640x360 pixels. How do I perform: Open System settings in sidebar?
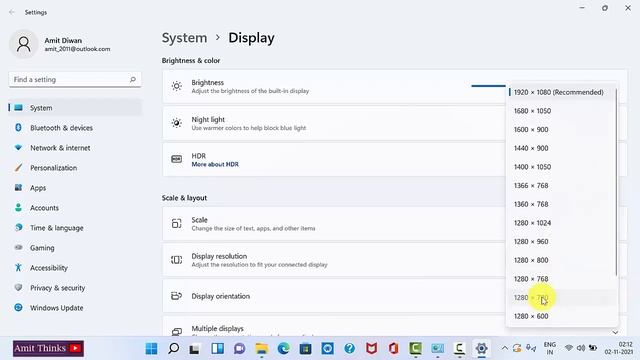(75, 108)
